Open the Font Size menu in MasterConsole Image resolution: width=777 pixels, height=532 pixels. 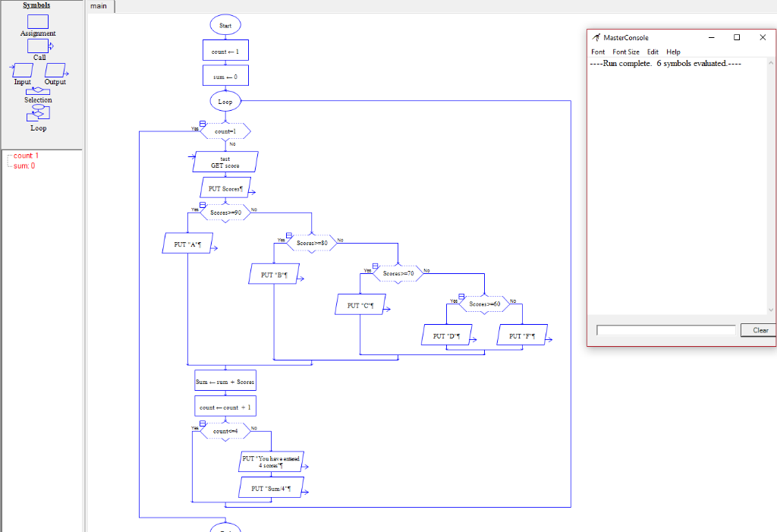[x=626, y=52]
